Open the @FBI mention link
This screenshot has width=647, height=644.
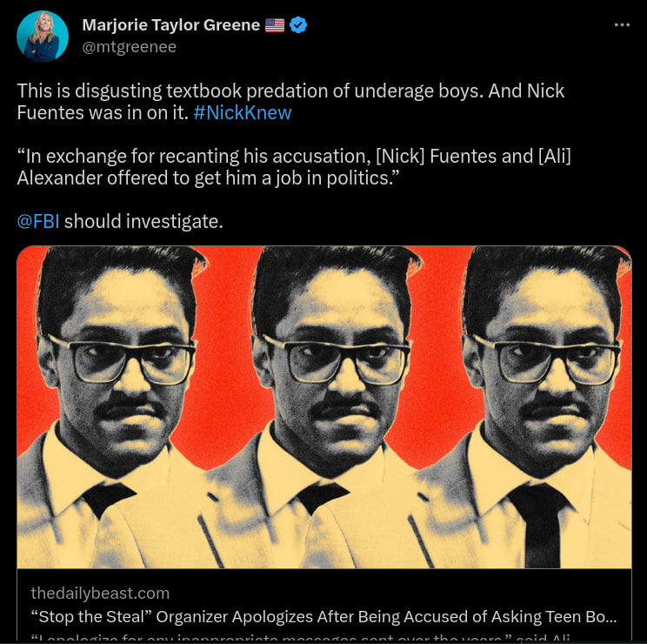click(x=38, y=221)
